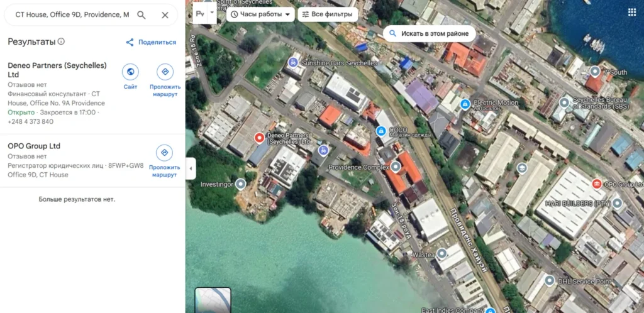
Task: Click the search magnifier icon
Action: coord(142,15)
